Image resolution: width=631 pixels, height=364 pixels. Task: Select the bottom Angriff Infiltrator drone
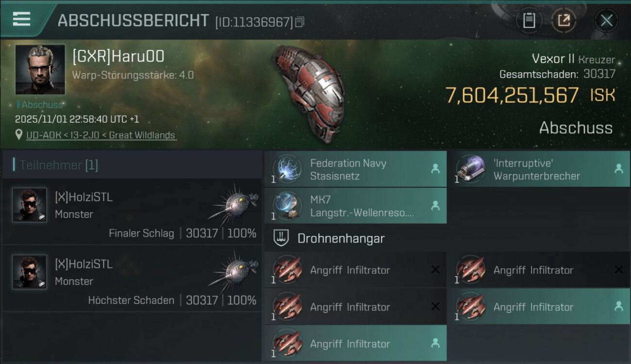pyautogui.click(x=355, y=344)
